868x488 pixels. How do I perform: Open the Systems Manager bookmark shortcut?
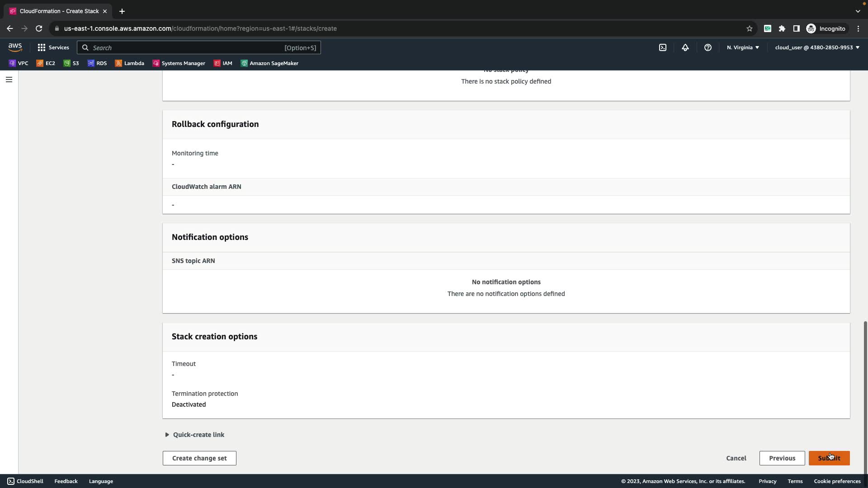(x=179, y=63)
